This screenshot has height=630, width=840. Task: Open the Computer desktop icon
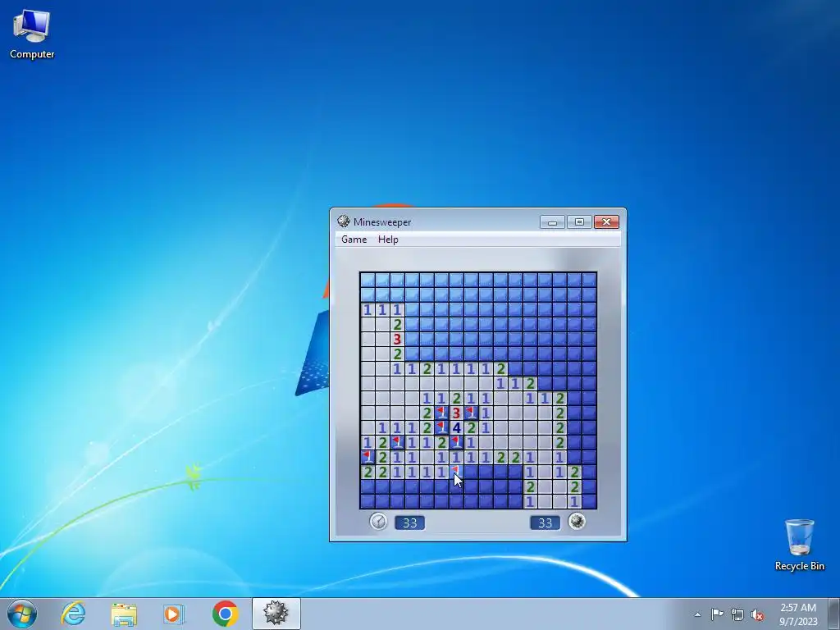[x=32, y=33]
